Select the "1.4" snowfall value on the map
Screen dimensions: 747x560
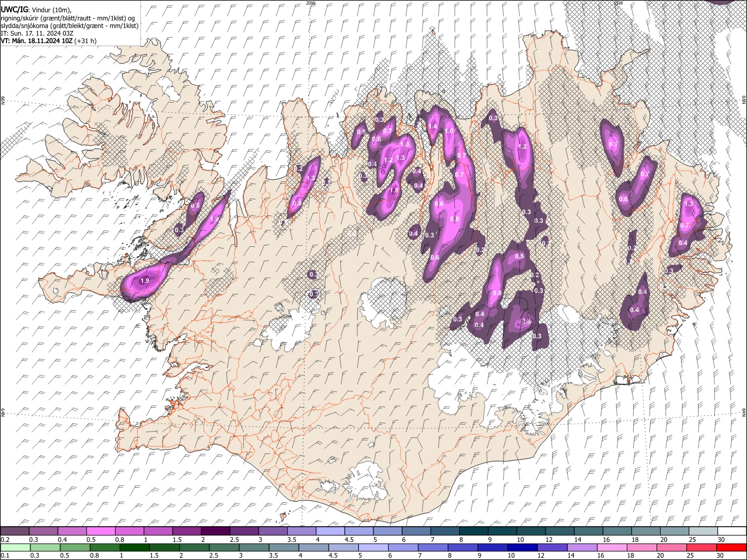click(432, 126)
